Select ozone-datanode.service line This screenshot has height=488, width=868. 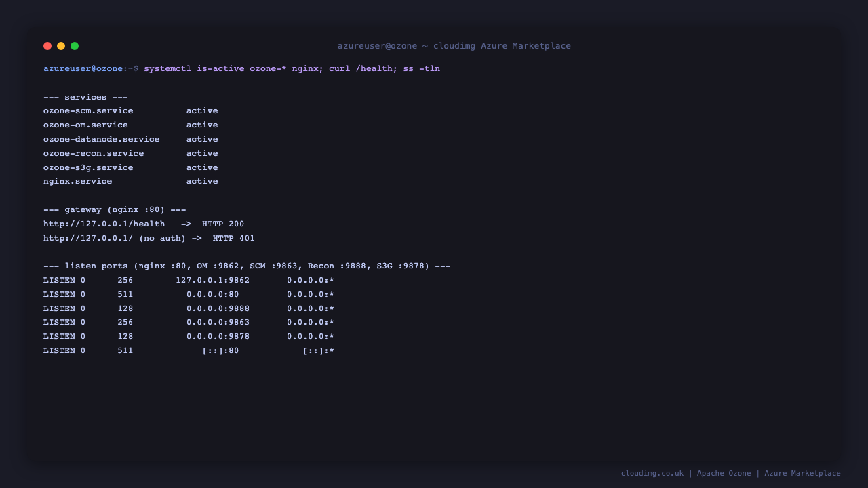131,140
